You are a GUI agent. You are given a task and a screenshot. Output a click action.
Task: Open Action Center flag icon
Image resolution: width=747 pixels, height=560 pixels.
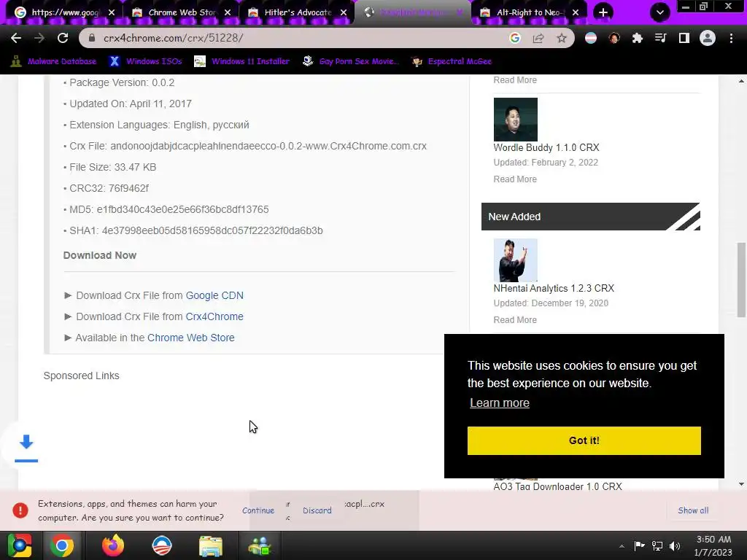(639, 545)
